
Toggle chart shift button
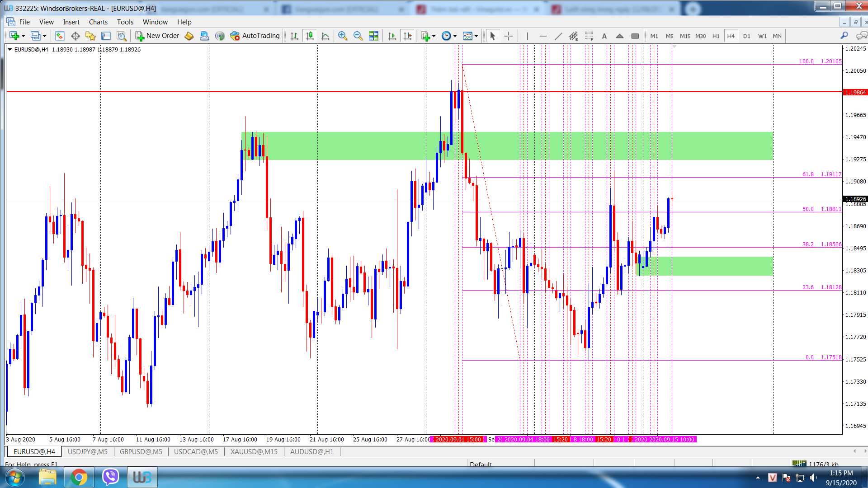pos(407,36)
